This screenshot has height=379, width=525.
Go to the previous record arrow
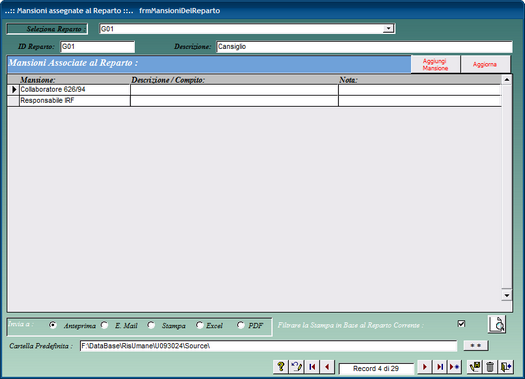[x=327, y=367]
